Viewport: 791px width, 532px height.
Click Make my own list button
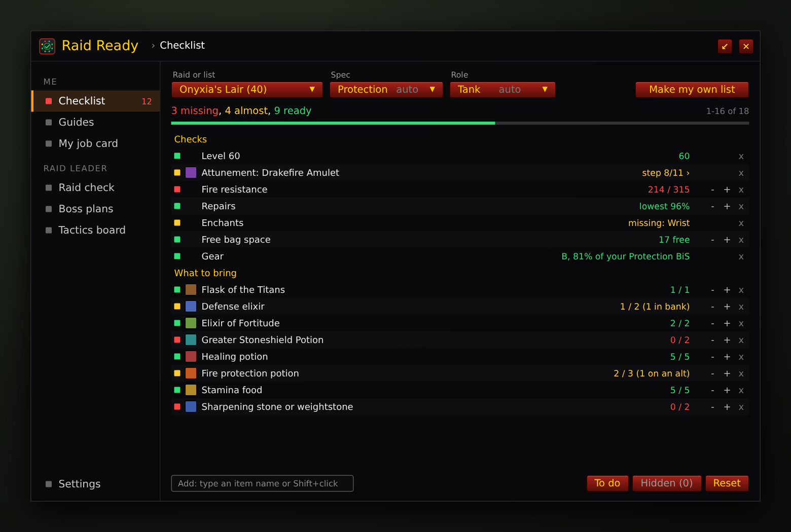tap(692, 90)
